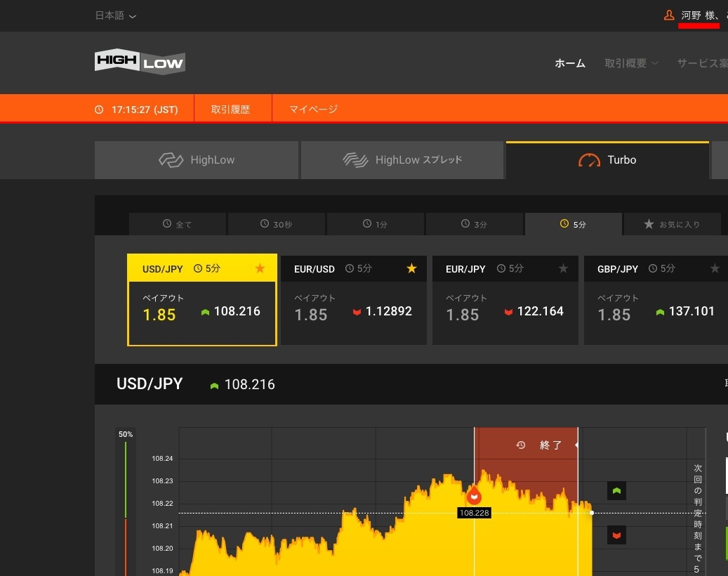The image size is (728, 576).
Task: Toggle EUR/JPY favorite star
Action: click(563, 268)
